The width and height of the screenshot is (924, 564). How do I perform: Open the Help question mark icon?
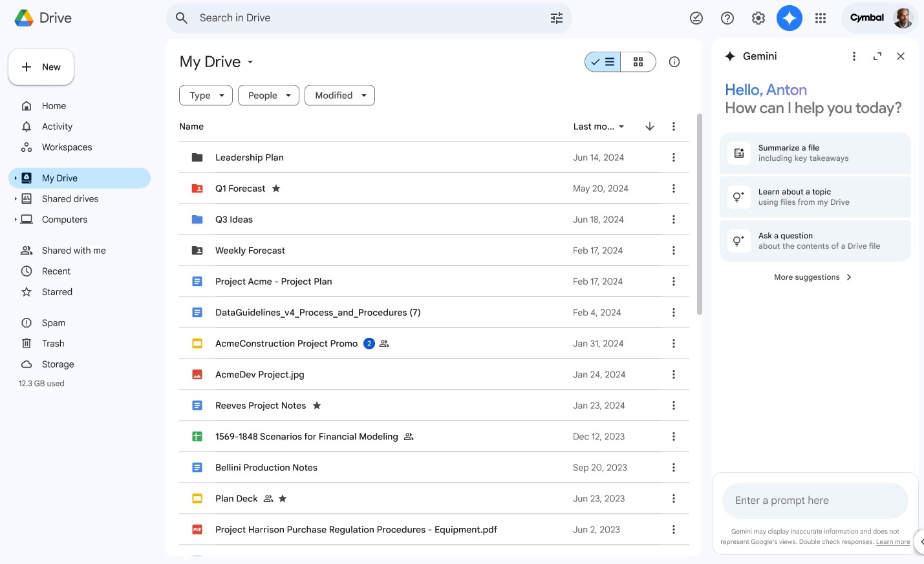(727, 18)
